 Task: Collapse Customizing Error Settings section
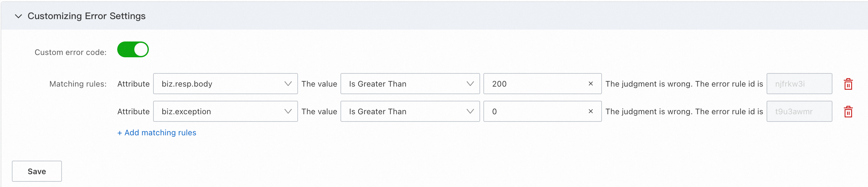click(18, 16)
